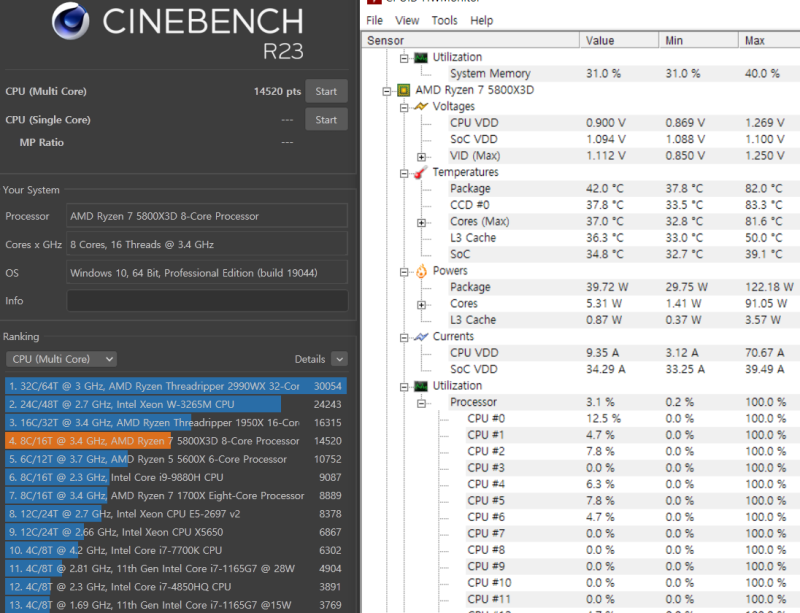Viewport: 800px width, 613px height.
Task: Open the Tools menu in HWMonitor
Action: (x=444, y=20)
